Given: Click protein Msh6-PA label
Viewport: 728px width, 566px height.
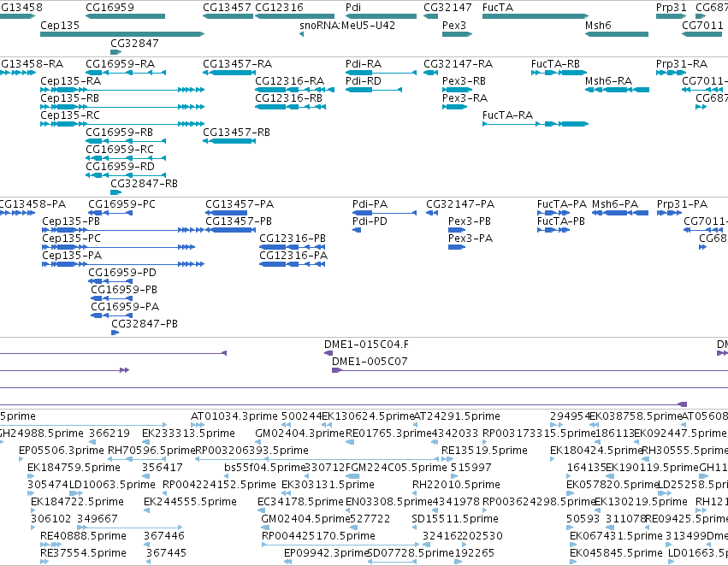Looking at the screenshot, I should pos(615,204).
